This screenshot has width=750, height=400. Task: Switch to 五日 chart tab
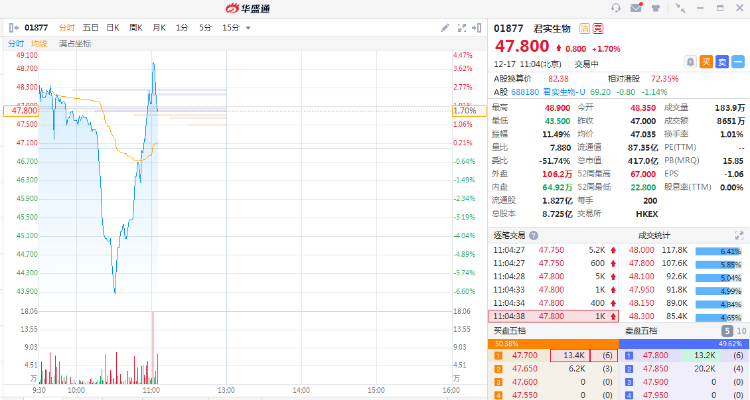point(90,28)
